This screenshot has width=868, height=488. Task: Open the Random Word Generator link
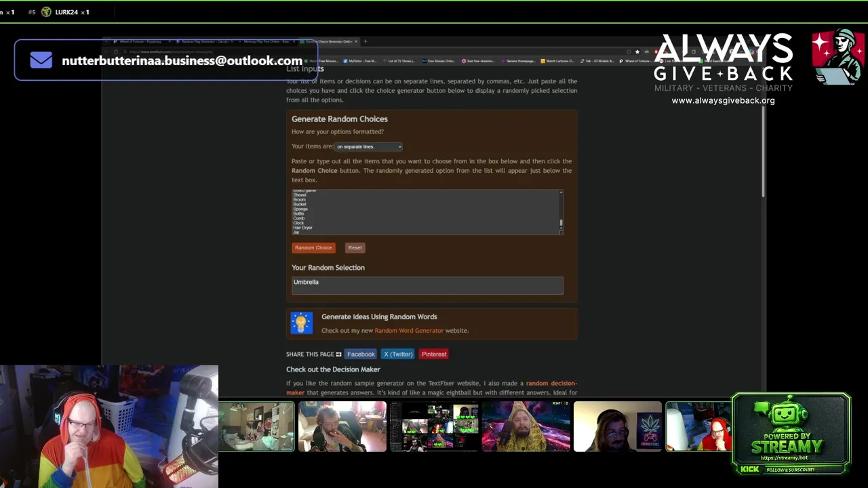(x=409, y=331)
